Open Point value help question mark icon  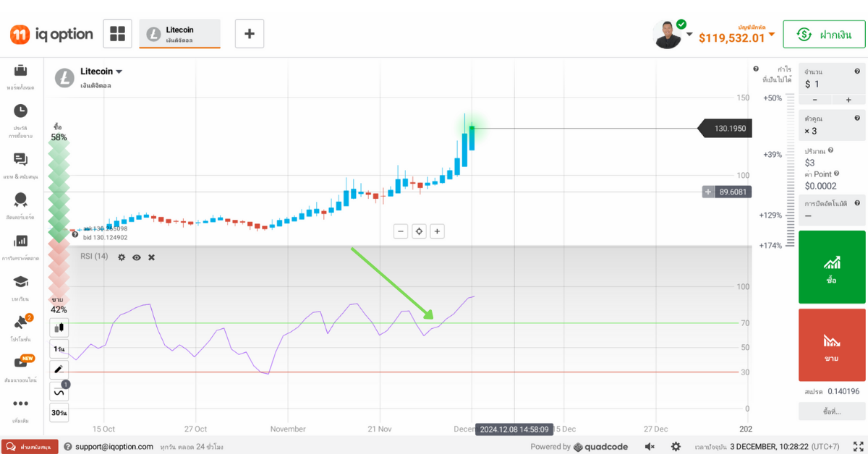(x=836, y=174)
